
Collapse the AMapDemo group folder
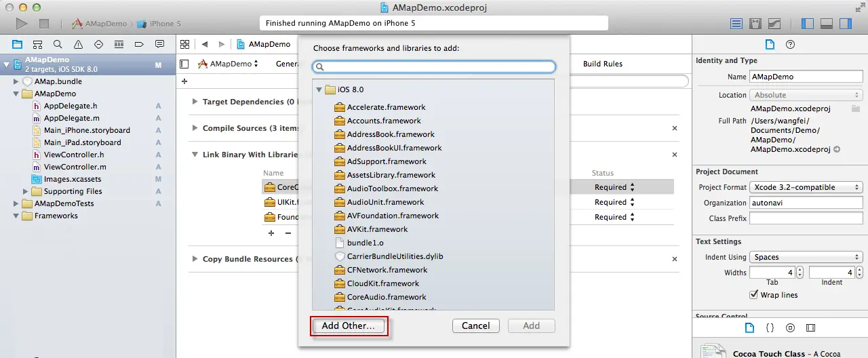coord(16,94)
